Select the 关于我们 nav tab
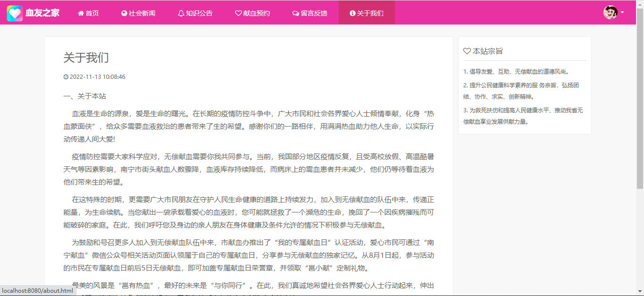 (367, 13)
